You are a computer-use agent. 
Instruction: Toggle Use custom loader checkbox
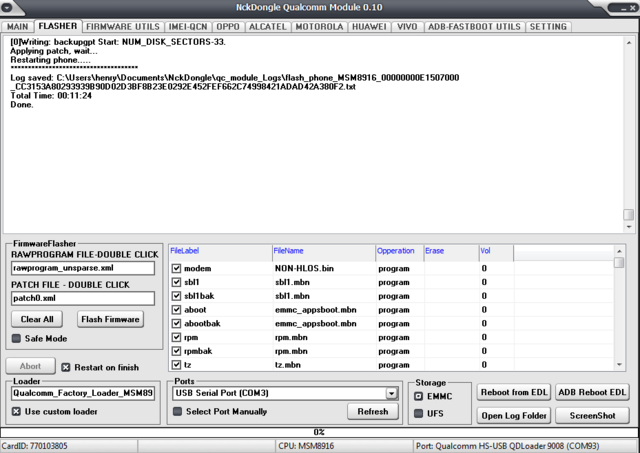[x=16, y=411]
